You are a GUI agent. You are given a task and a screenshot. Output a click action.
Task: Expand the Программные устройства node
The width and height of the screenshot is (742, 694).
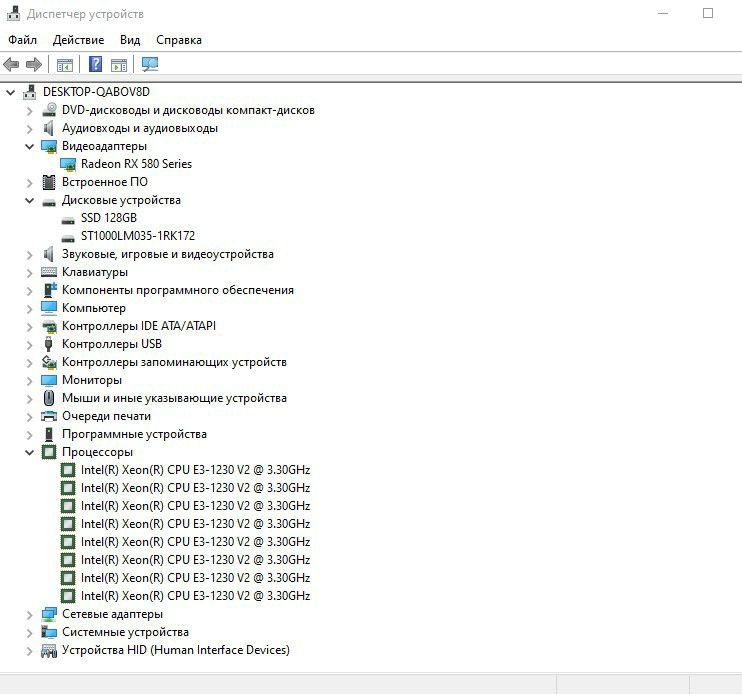29,435
